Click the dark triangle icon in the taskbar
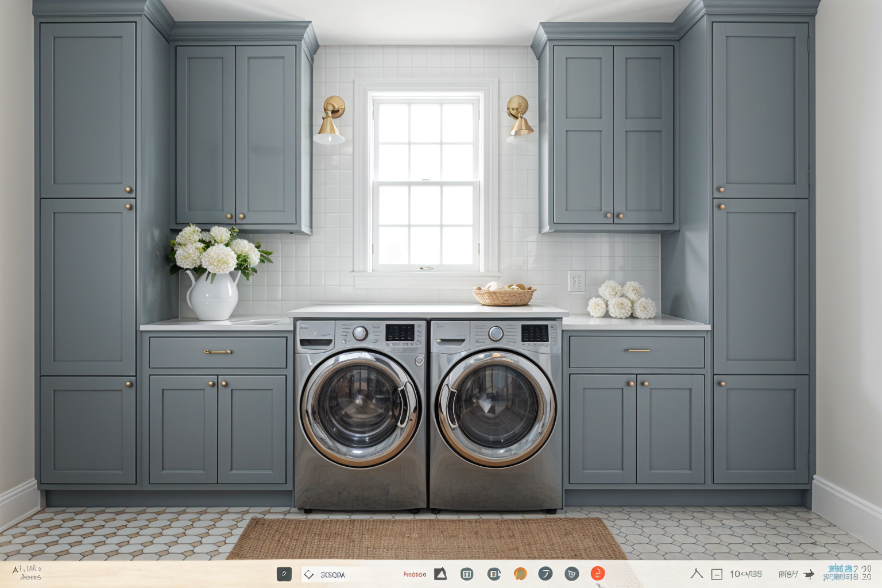The image size is (882, 588). 440,574
